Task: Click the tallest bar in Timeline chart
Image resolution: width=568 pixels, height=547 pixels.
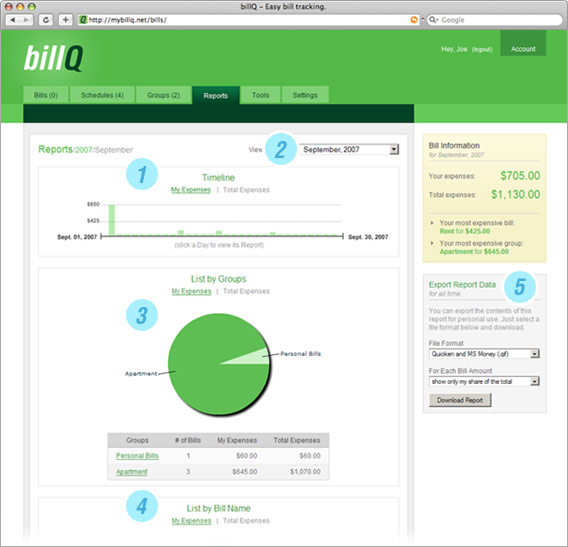Action: pos(112,220)
